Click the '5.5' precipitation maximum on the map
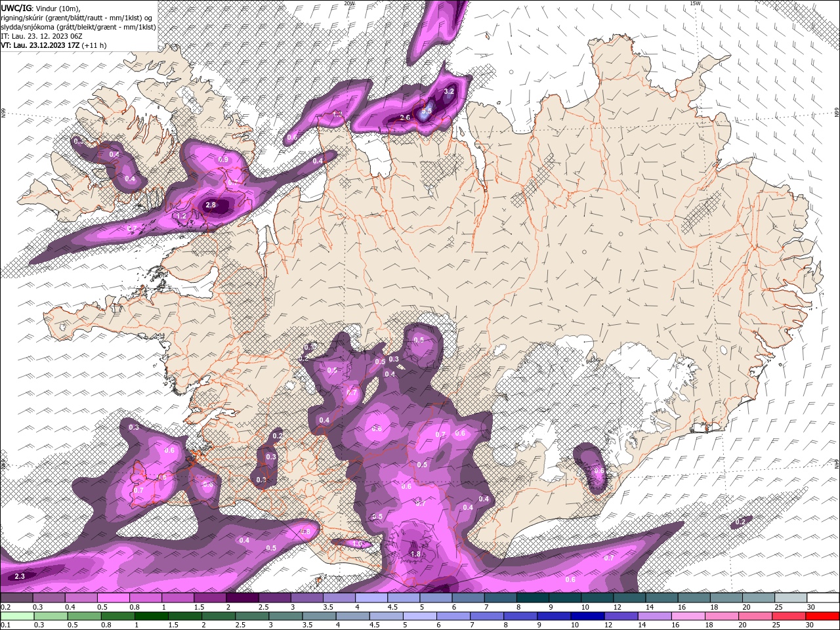 (x=427, y=112)
